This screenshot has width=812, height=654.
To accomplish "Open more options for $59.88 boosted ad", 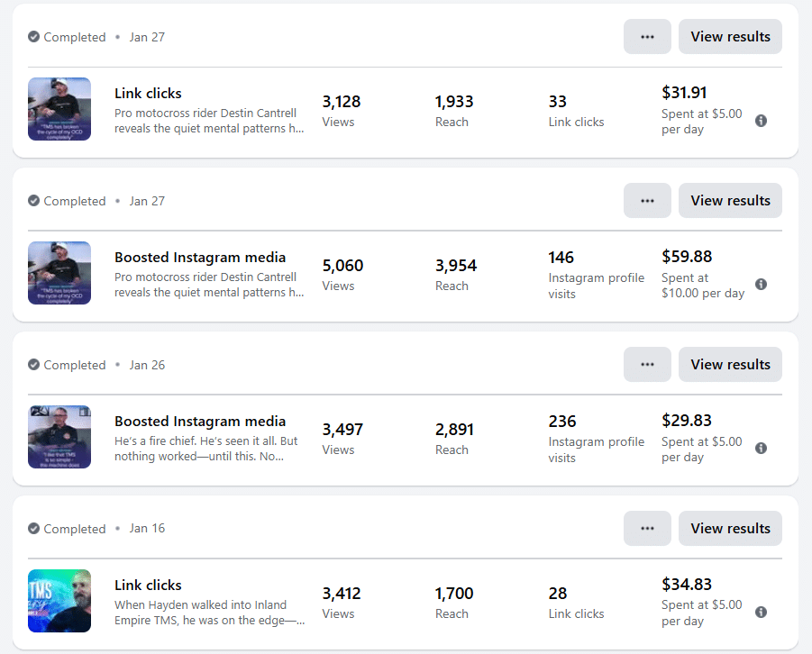I will (647, 201).
